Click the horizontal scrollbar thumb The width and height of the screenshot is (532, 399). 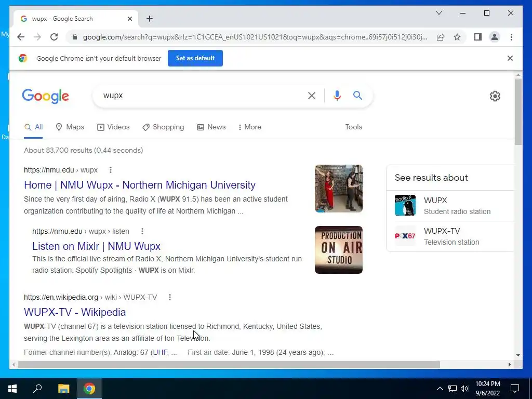coord(229,365)
